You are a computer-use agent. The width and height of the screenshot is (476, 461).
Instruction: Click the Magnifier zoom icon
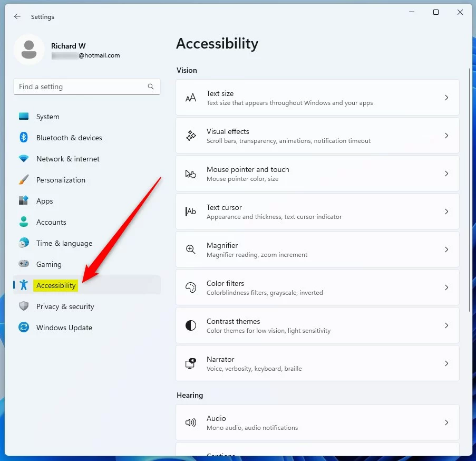tap(191, 249)
